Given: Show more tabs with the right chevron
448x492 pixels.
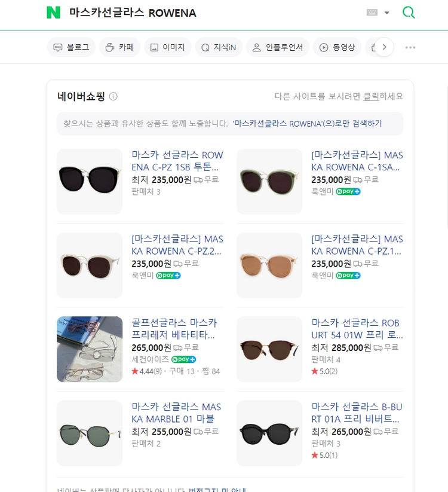Looking at the screenshot, I should [384, 47].
